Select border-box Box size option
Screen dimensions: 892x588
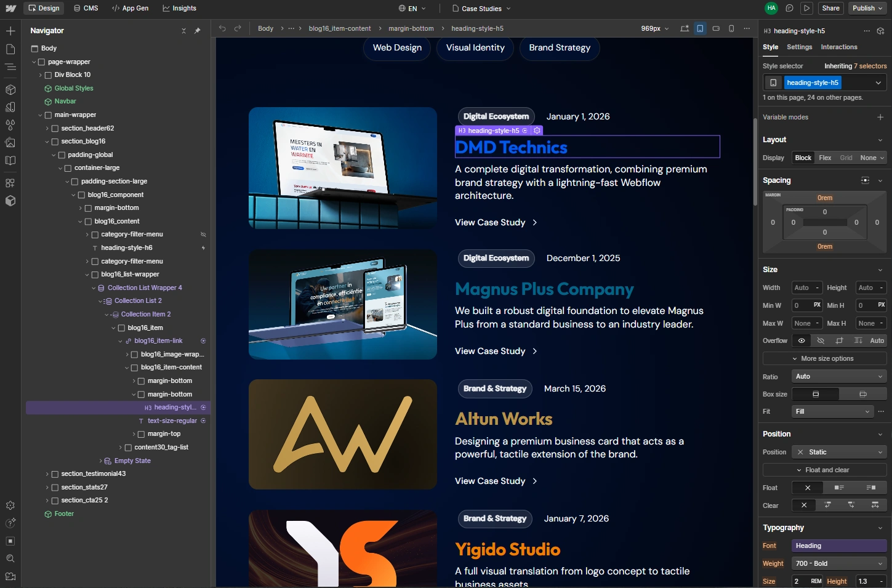click(816, 394)
